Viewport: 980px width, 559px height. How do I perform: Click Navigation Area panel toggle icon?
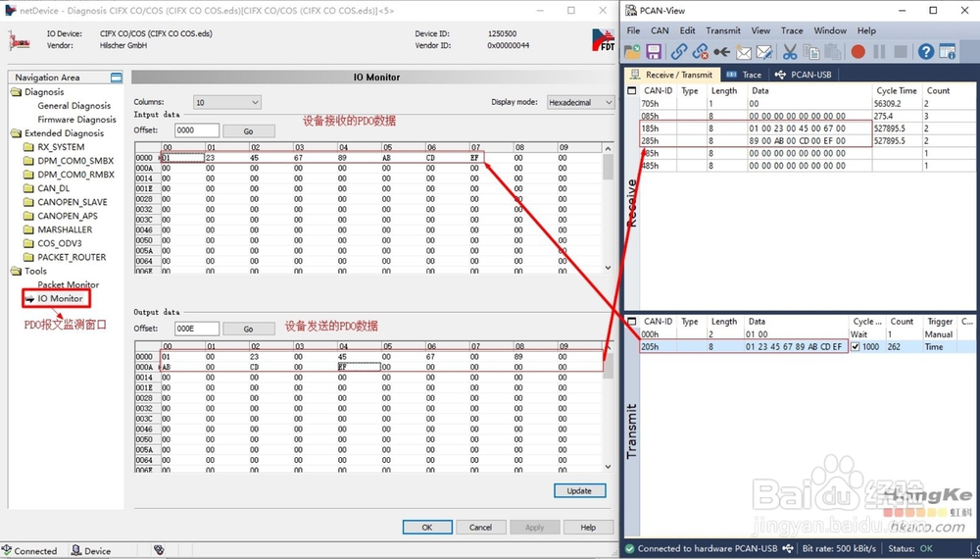point(117,77)
